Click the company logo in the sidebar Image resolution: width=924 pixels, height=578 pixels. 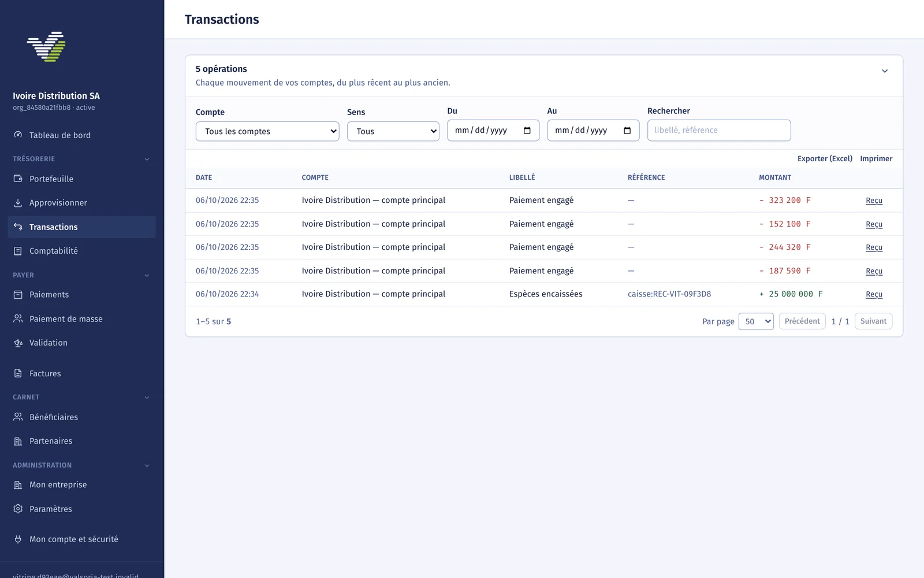click(x=46, y=47)
